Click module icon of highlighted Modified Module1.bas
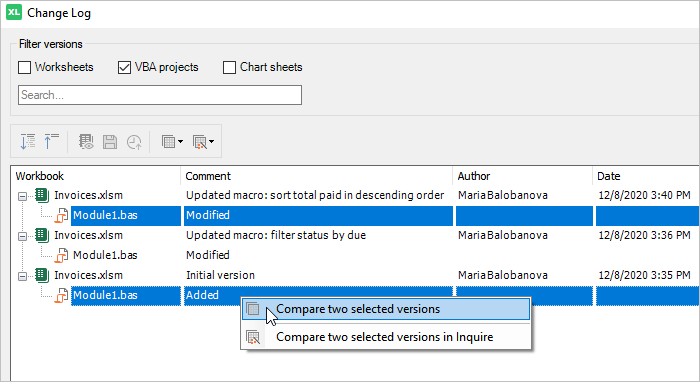Image resolution: width=700 pixels, height=382 pixels. pos(62,216)
